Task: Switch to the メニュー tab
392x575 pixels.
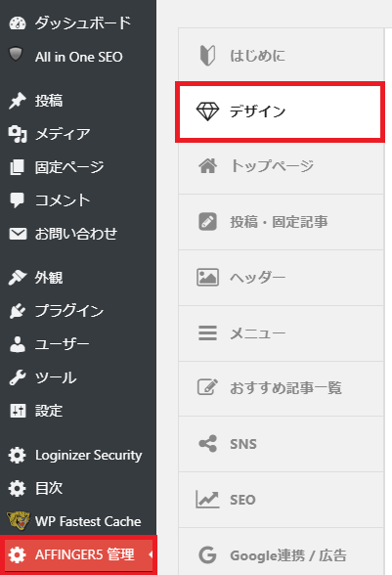Action: [282, 333]
